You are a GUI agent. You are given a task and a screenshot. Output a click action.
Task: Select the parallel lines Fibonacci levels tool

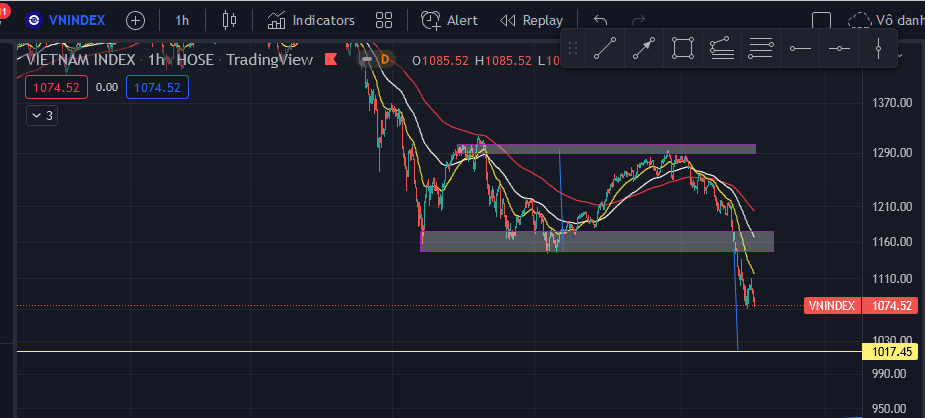[760, 48]
